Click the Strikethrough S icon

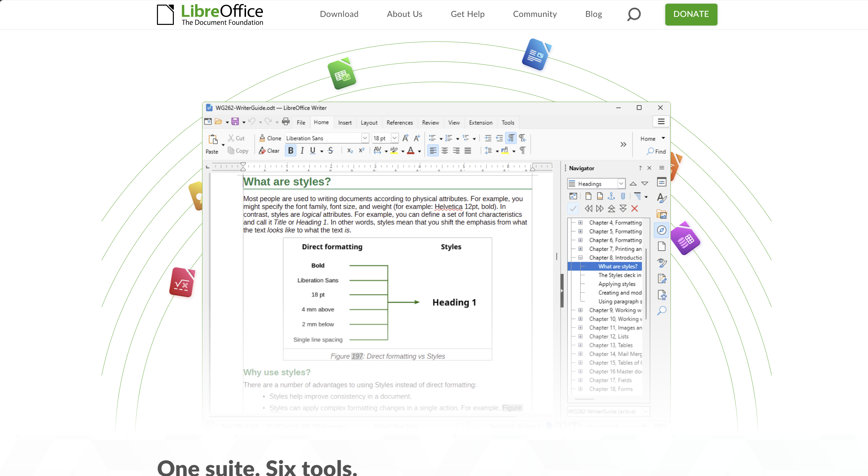pyautogui.click(x=330, y=151)
